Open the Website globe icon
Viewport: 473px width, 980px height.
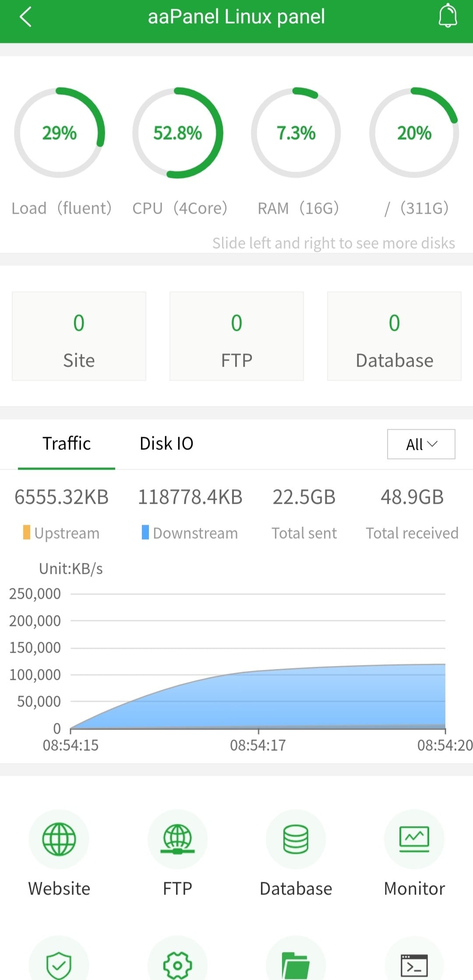click(59, 839)
